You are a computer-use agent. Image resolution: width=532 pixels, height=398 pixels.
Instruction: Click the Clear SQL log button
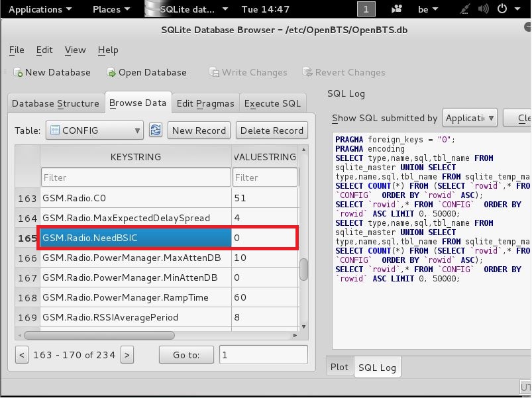click(x=517, y=118)
